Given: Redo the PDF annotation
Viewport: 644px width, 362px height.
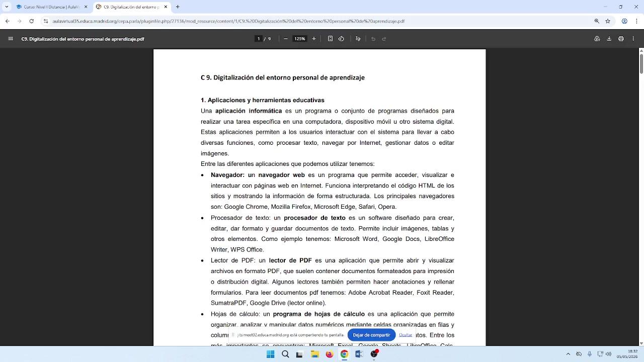Looking at the screenshot, I should click(384, 39).
